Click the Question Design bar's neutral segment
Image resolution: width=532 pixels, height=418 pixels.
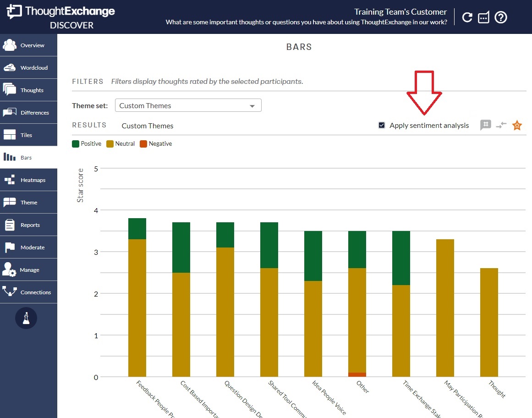(x=225, y=312)
